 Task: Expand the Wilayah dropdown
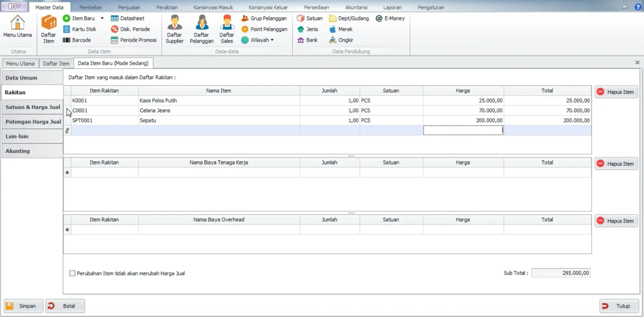click(x=272, y=40)
